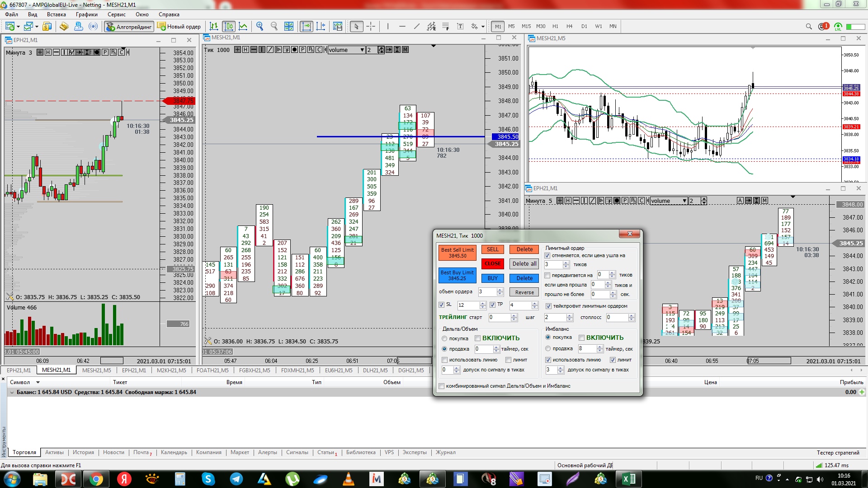Select the trendline drawing tool
This screenshot has height=488, width=868.
pyautogui.click(x=417, y=26)
